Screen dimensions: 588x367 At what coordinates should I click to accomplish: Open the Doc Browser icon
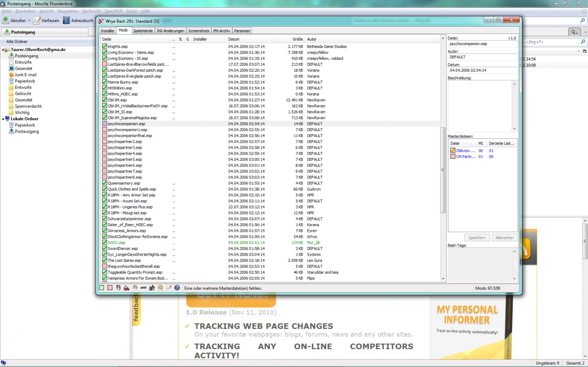(x=160, y=288)
